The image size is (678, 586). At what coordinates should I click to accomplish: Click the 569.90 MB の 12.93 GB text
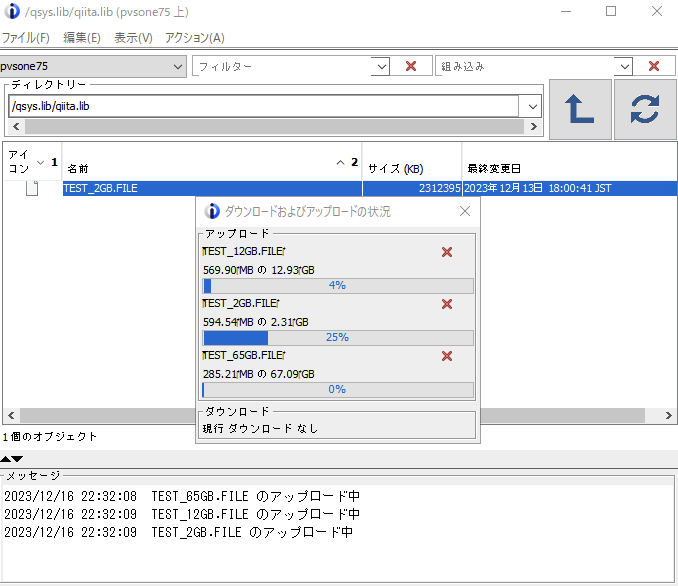(x=259, y=270)
